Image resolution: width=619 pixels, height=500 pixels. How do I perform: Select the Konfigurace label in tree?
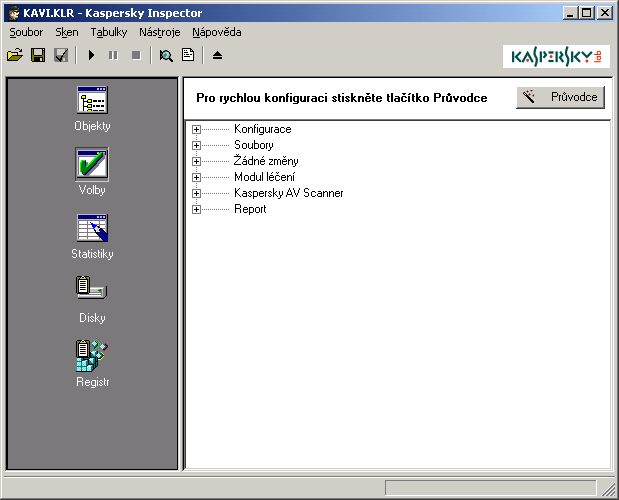click(263, 129)
